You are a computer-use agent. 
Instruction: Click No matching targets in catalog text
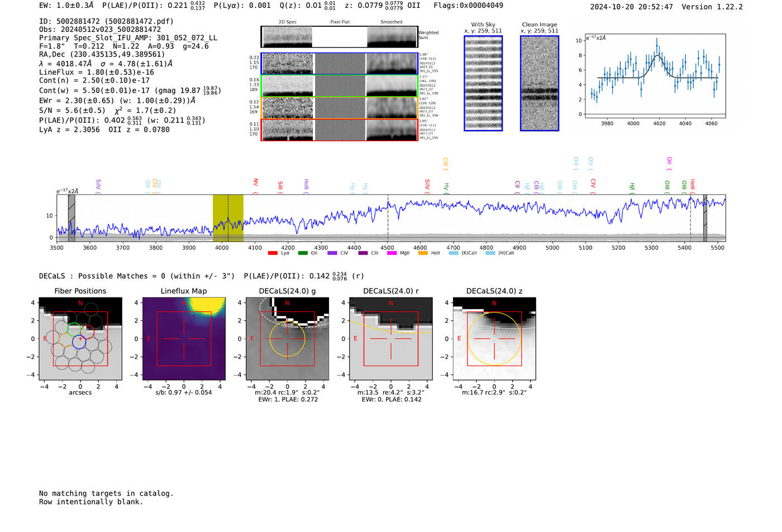point(106,493)
